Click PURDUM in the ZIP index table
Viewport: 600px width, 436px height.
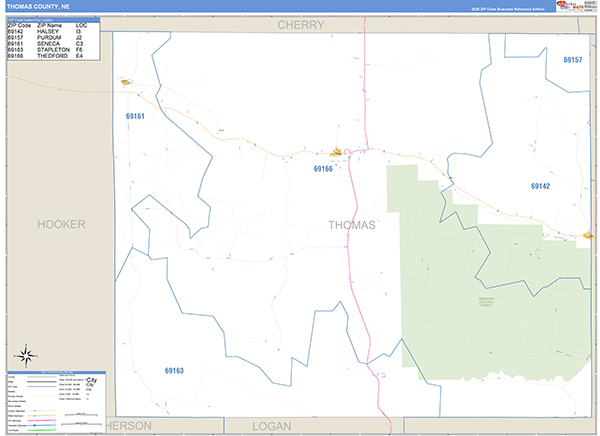pos(49,38)
